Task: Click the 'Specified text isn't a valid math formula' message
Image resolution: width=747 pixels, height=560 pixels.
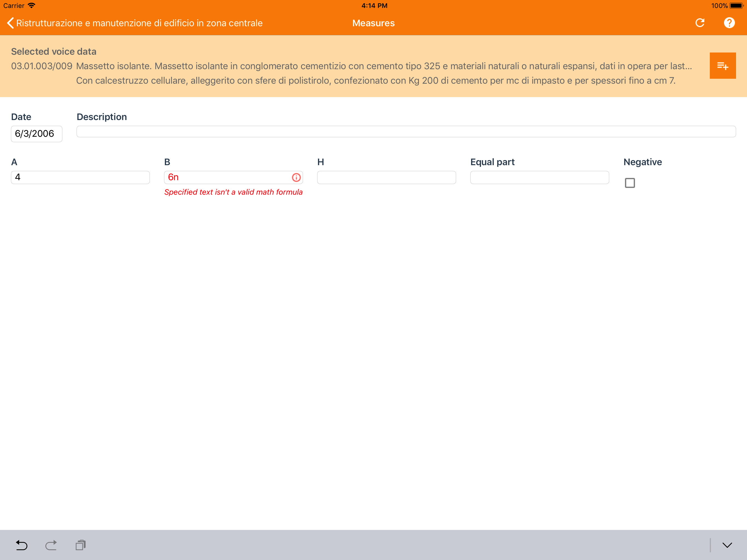Action: click(233, 192)
